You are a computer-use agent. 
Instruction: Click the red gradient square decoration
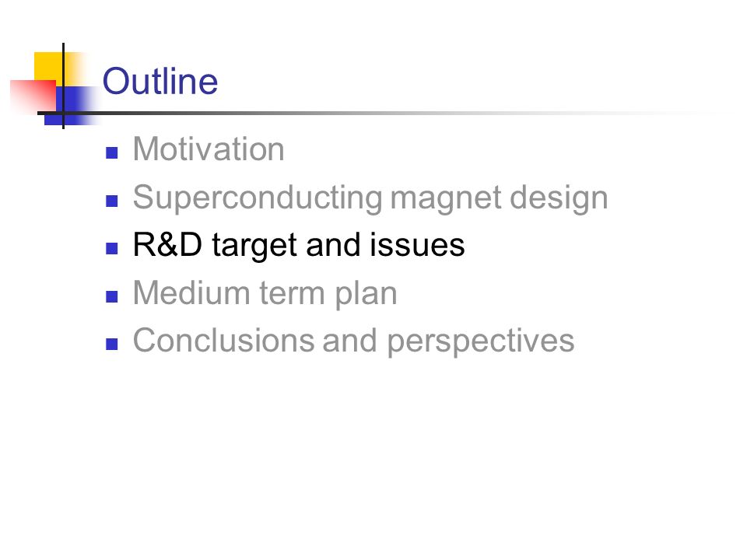(x=33, y=96)
